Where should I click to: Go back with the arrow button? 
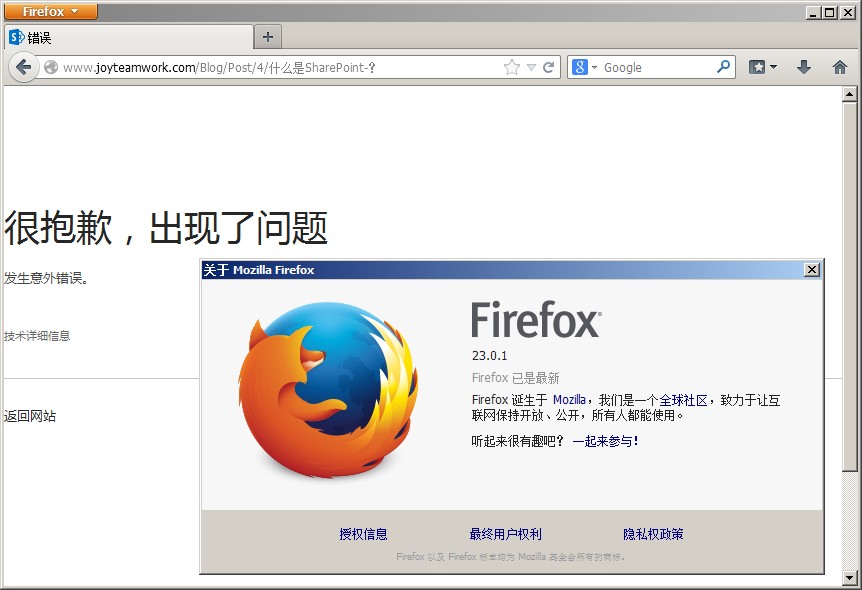click(x=23, y=67)
